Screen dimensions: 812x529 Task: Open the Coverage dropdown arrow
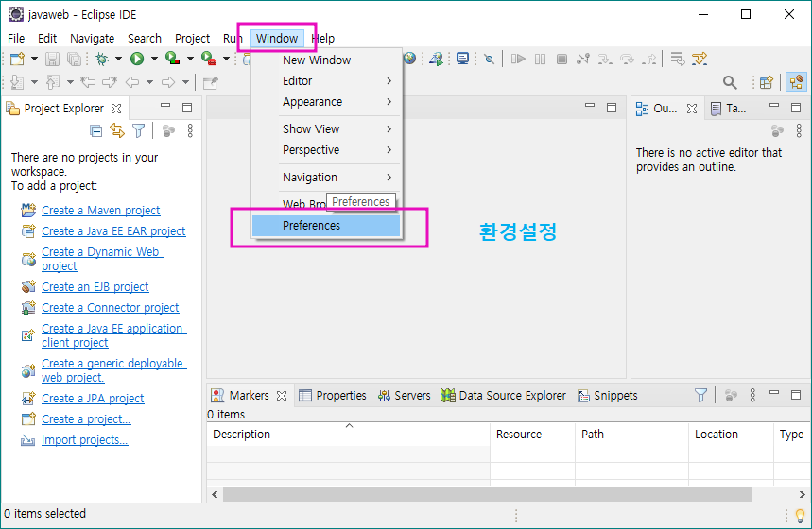[x=190, y=59]
